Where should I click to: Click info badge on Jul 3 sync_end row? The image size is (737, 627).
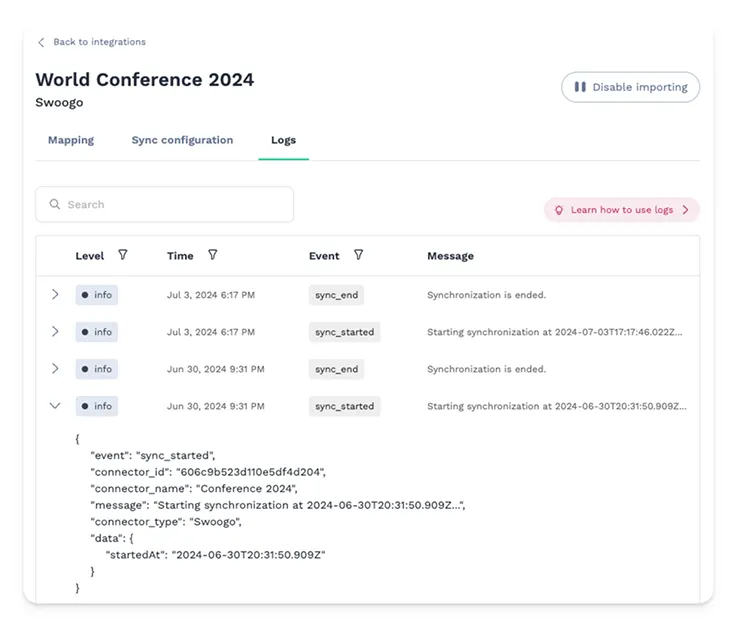pos(97,295)
